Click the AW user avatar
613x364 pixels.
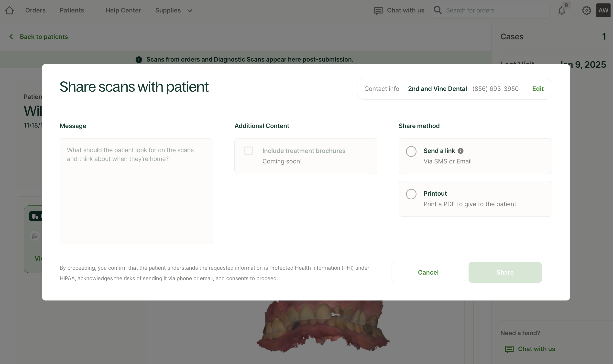tap(603, 10)
